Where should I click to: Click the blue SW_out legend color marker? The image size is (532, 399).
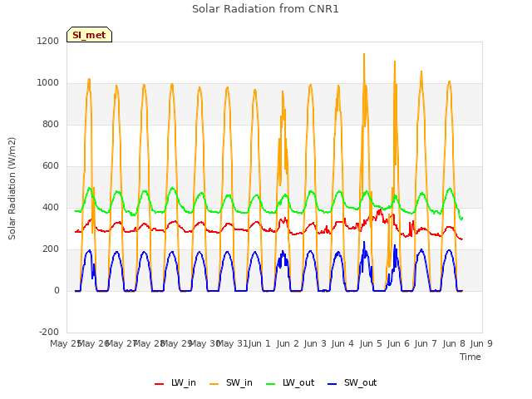(332, 384)
